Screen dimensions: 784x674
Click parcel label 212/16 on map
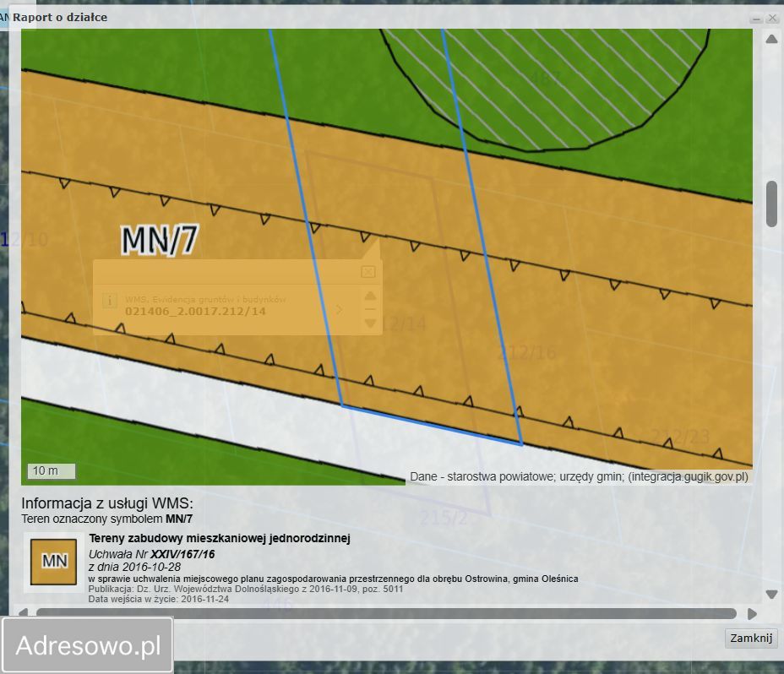527,353
